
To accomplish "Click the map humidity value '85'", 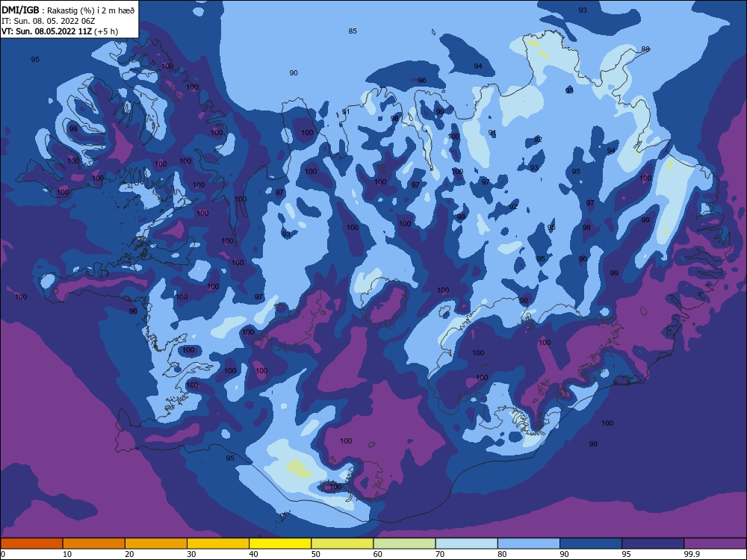I will pos(353,31).
